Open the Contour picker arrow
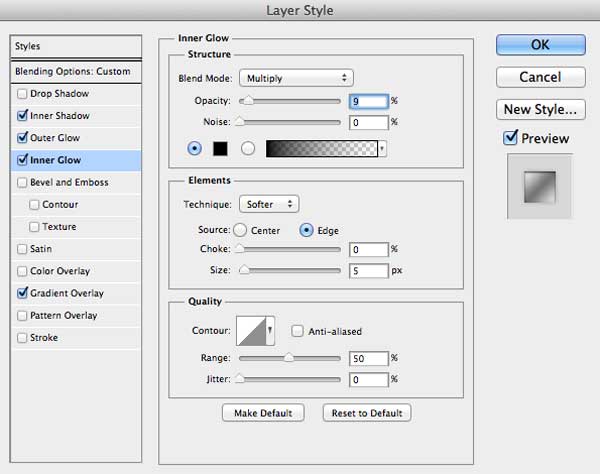600x474 pixels. tap(270, 331)
